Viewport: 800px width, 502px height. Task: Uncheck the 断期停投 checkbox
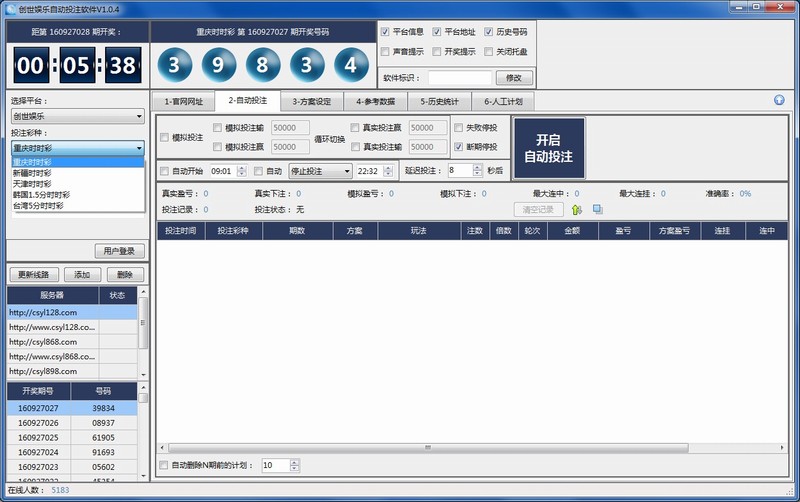point(459,146)
